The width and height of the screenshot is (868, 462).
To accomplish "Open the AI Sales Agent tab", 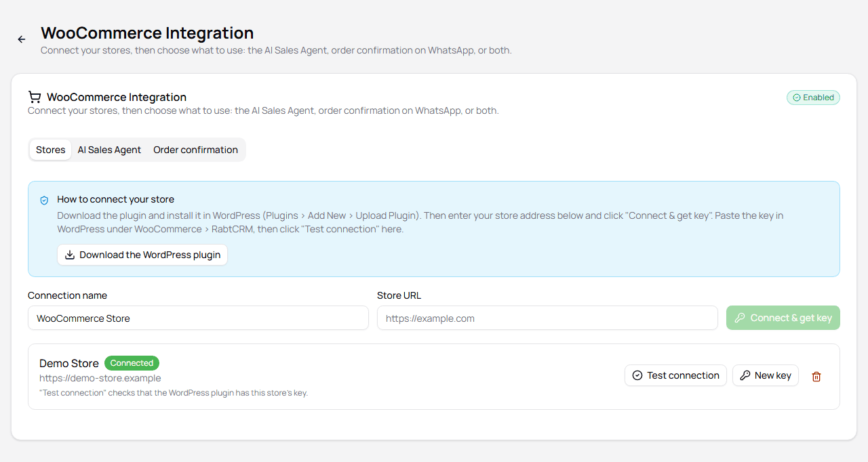I will point(109,150).
